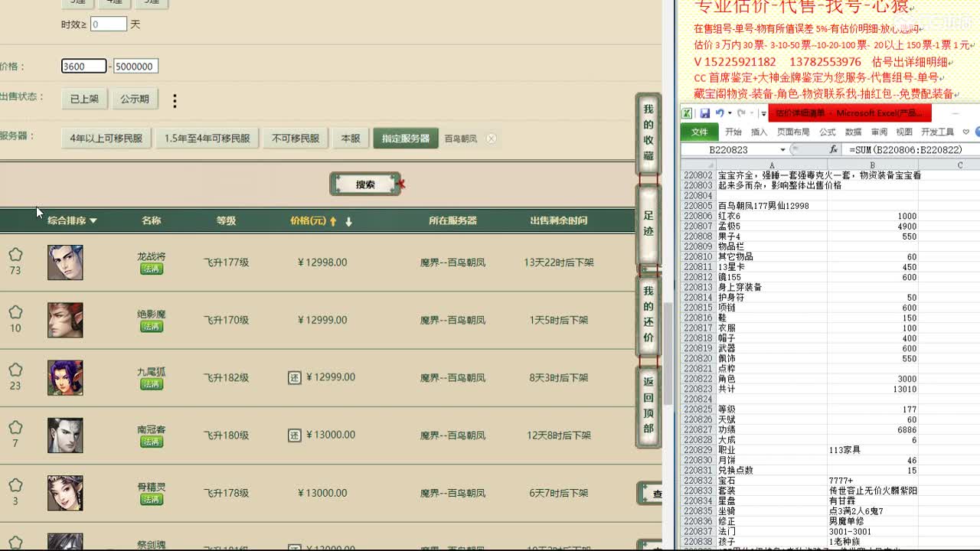Screen dimensions: 980x551
Task: Favorite the 南冠客 listing star
Action: point(15,428)
